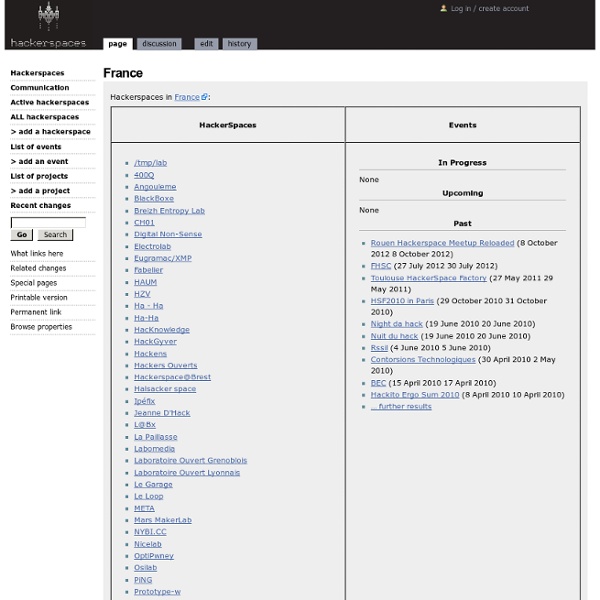The image size is (600, 600).
Task: Open Browse properties
Action: (41, 327)
